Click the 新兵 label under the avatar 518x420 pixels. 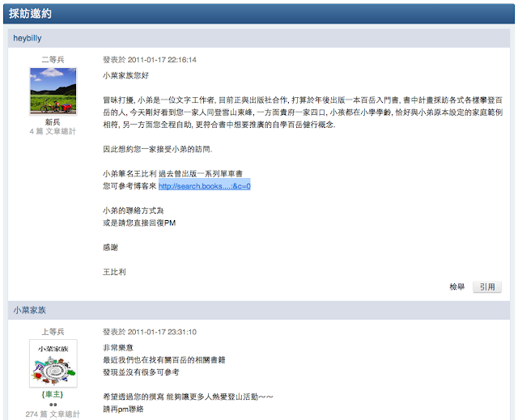pos(53,122)
